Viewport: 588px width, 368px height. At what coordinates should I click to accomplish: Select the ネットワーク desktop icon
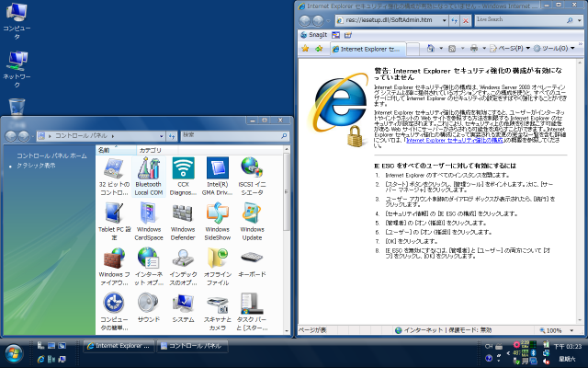click(17, 70)
